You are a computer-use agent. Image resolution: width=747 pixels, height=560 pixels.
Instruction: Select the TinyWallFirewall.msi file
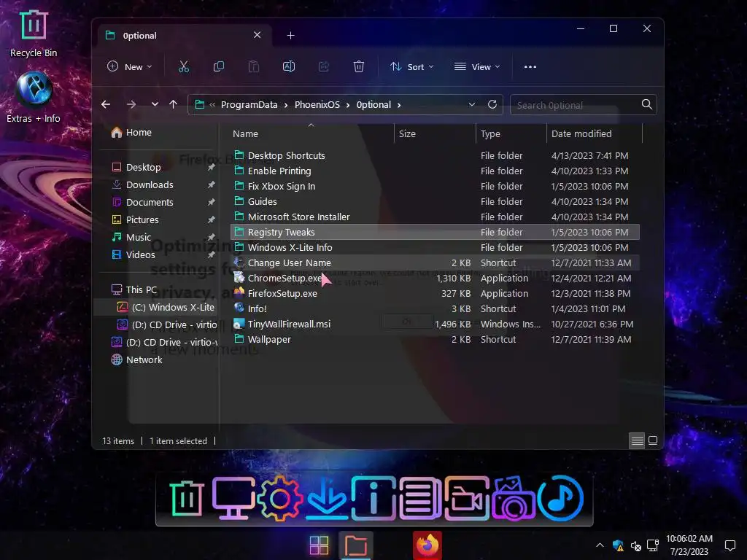click(435, 324)
